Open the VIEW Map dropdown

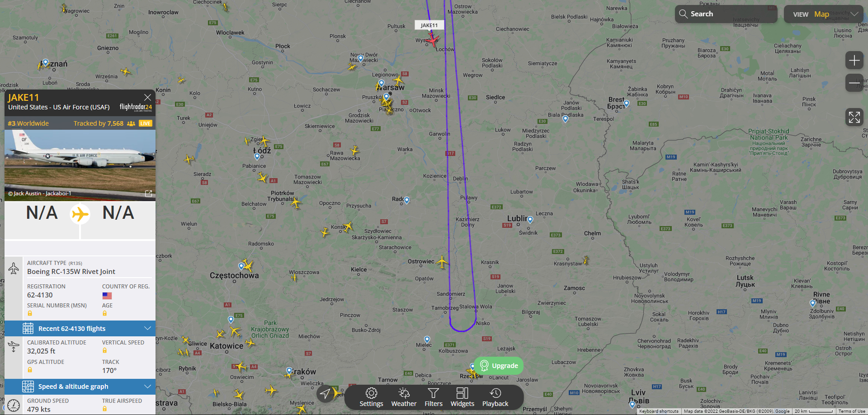click(x=823, y=14)
